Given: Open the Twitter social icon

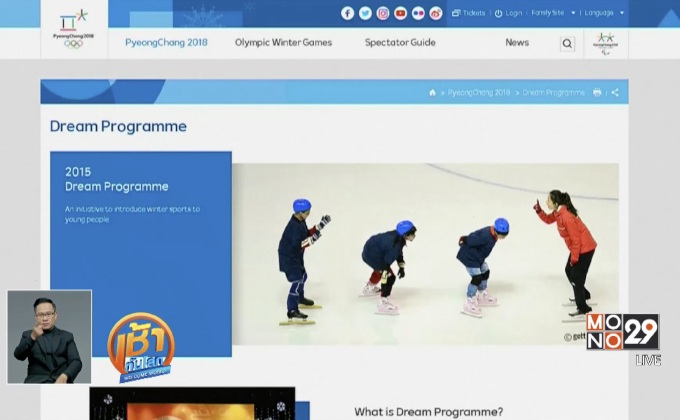Looking at the screenshot, I should (x=365, y=13).
